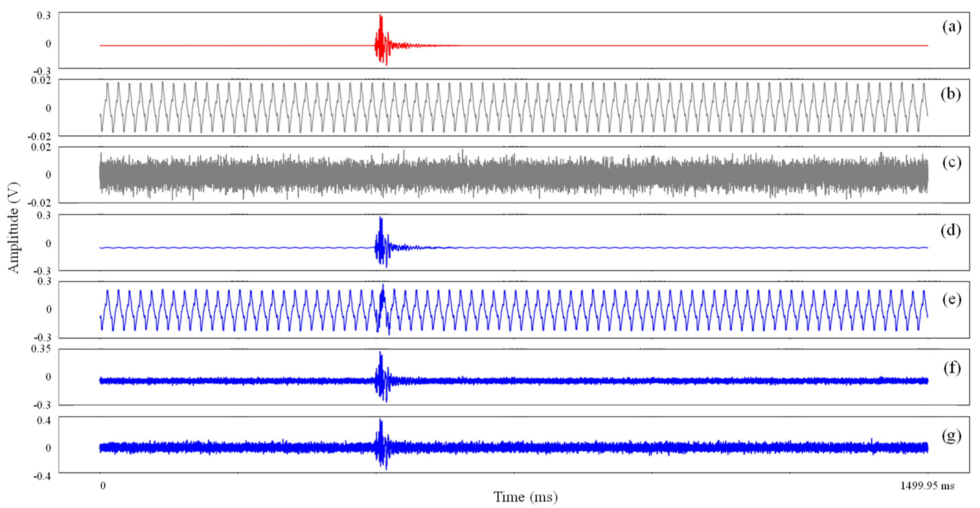Click the -0.4 y-axis label of panel (g)
Screen dimensions: 980x508
pos(42,476)
